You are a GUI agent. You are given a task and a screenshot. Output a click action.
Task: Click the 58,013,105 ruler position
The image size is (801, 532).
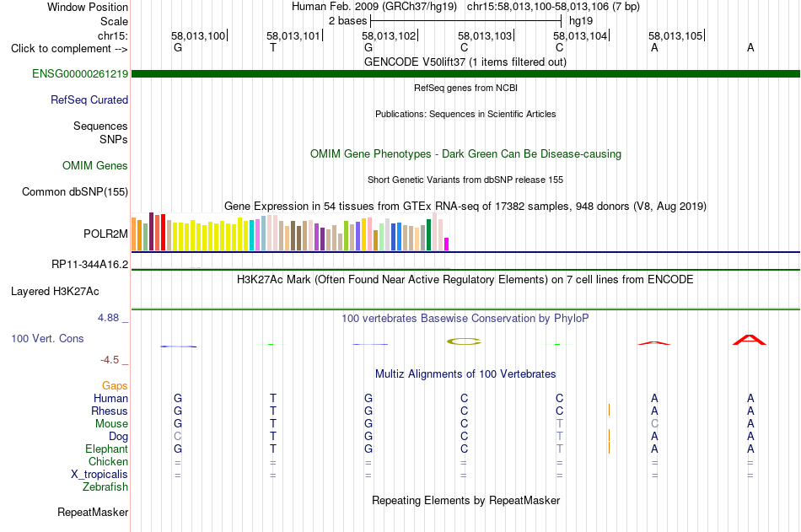[675, 35]
